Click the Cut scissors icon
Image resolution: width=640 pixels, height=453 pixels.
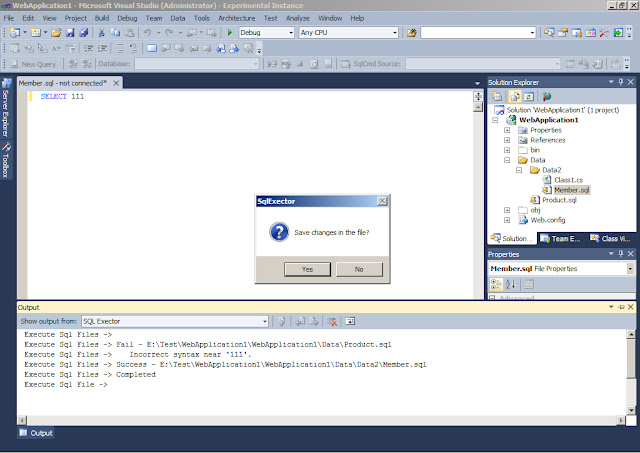[102, 33]
